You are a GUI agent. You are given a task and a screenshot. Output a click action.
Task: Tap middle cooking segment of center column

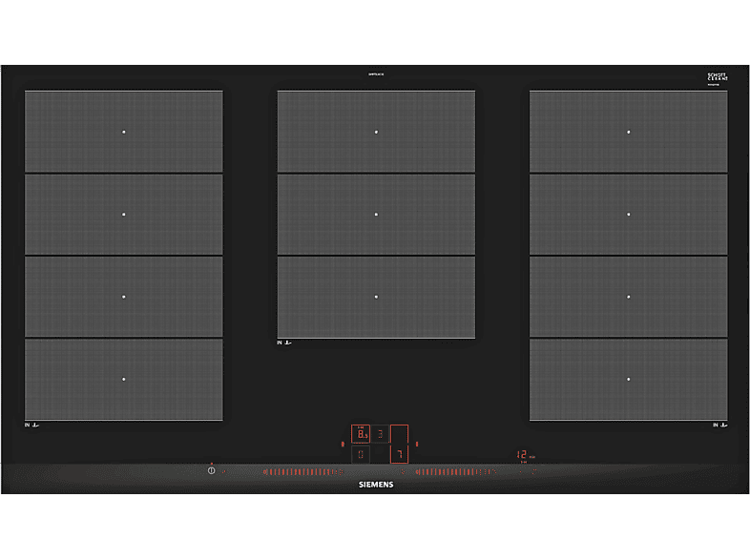point(377,215)
